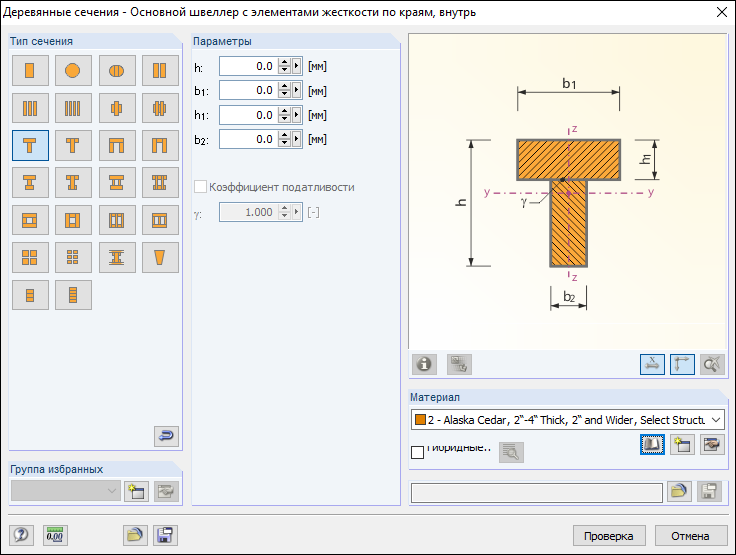
Task: Pick the four-layer stacked section type
Action: point(73,295)
